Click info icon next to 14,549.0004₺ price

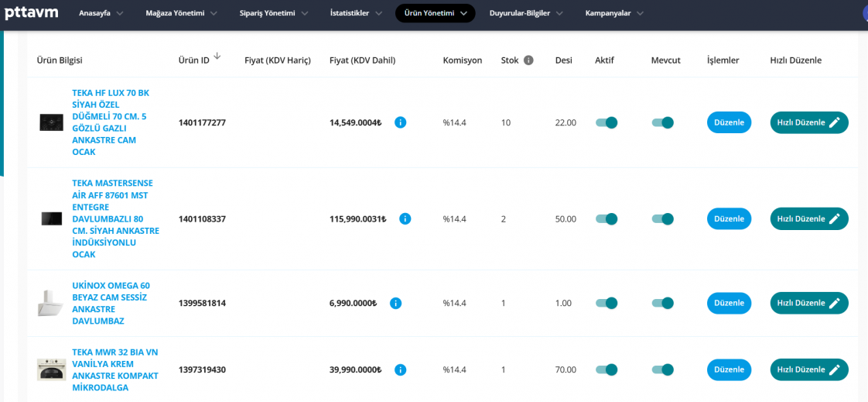click(x=400, y=122)
